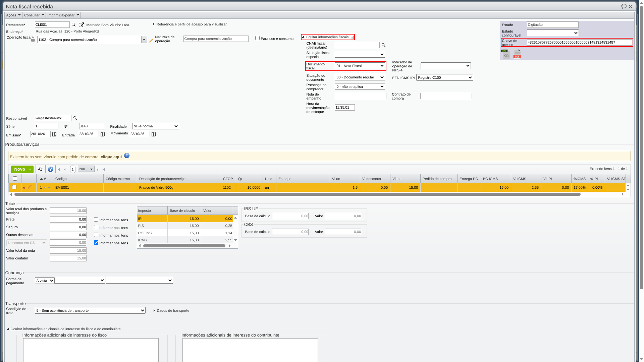Click help icon beside purchase order warning
This screenshot has width=644, height=362.
click(x=127, y=156)
